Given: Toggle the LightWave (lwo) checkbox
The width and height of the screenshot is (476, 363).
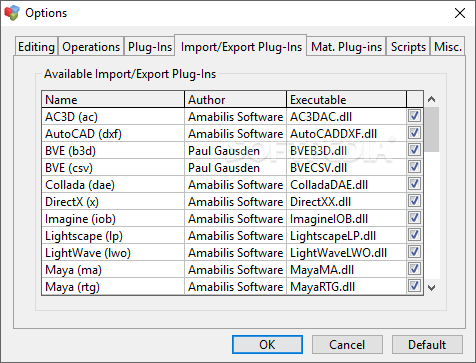Looking at the screenshot, I should pyautogui.click(x=414, y=252).
